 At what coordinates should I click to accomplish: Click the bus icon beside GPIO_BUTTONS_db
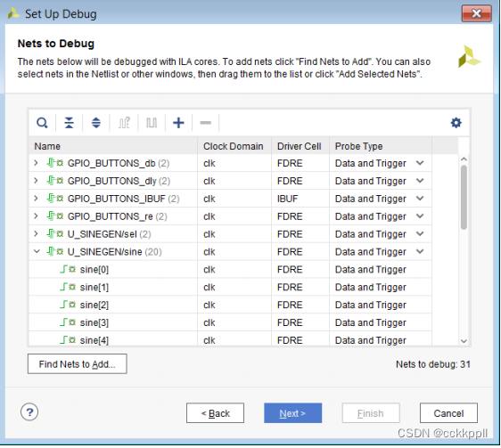[55, 163]
